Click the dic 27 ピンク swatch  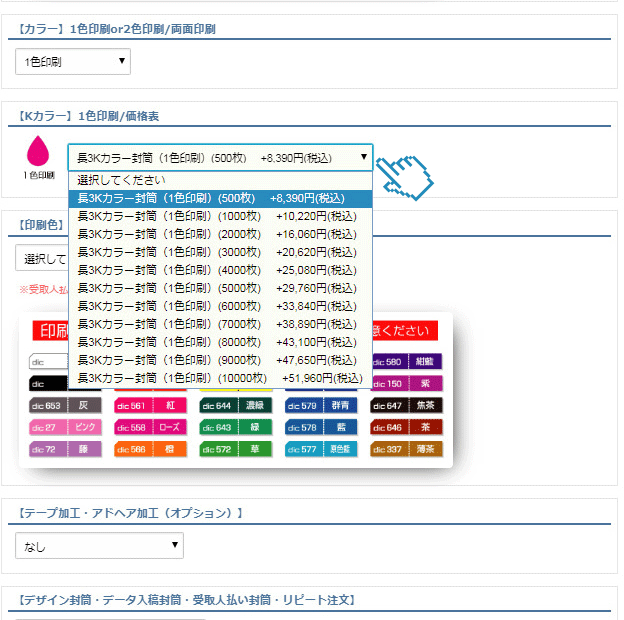pos(65,427)
